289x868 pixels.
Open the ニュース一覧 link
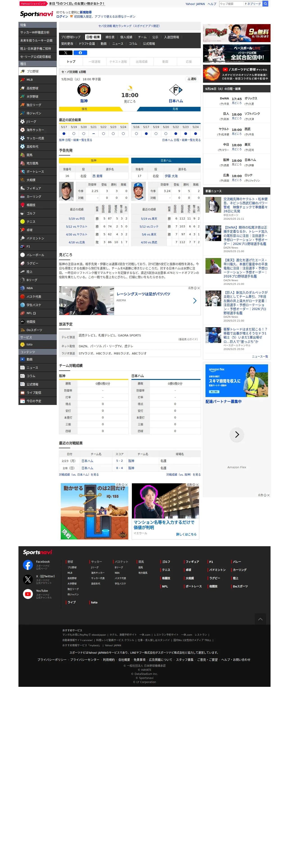pos(260,356)
